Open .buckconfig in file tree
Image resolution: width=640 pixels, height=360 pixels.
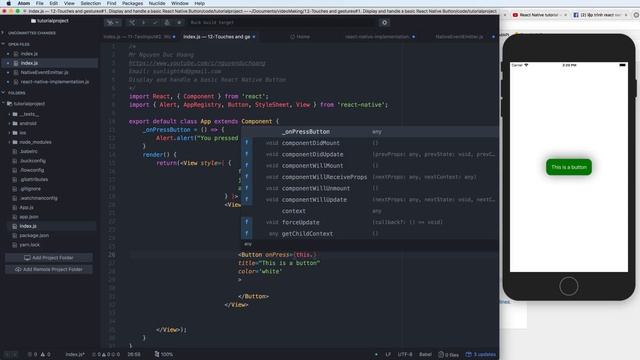click(x=33, y=161)
